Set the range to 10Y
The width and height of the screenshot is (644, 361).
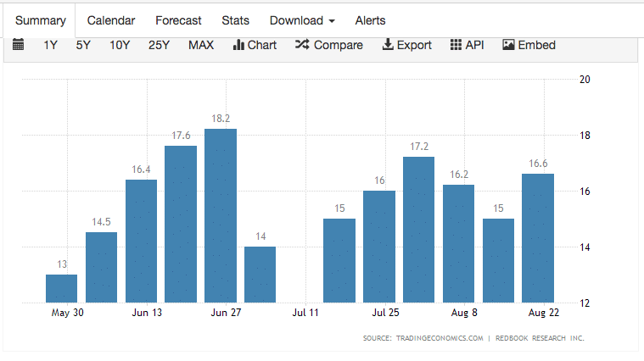(120, 46)
